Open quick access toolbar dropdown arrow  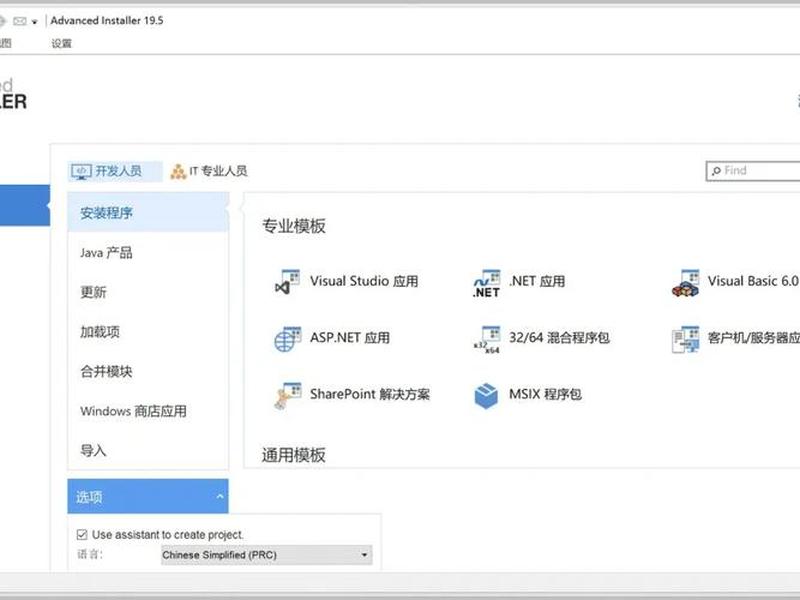35,22
